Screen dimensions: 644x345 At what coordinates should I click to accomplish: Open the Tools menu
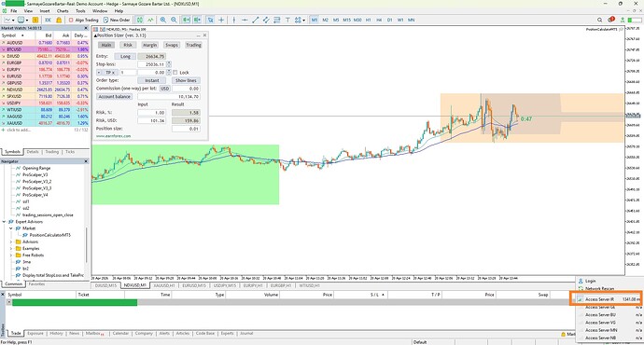click(80, 11)
